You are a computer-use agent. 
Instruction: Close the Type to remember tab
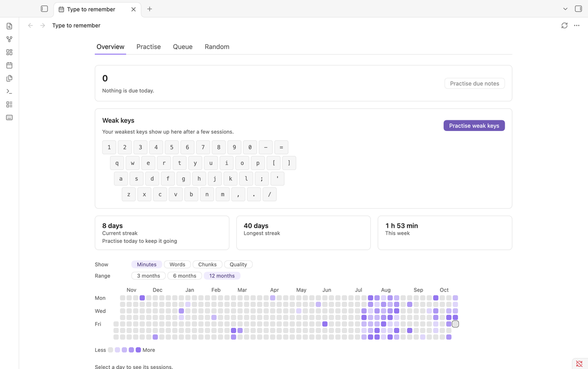pyautogui.click(x=134, y=10)
